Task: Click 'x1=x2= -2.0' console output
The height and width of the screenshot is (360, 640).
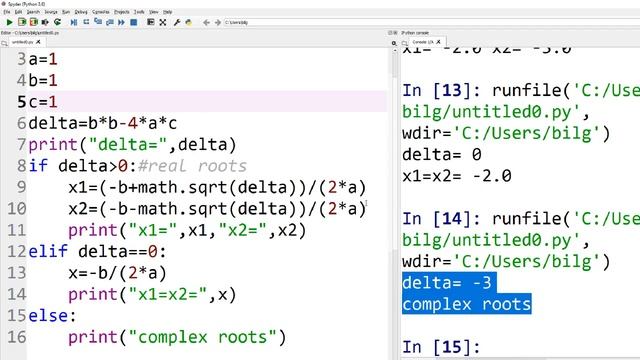Action: (457, 176)
